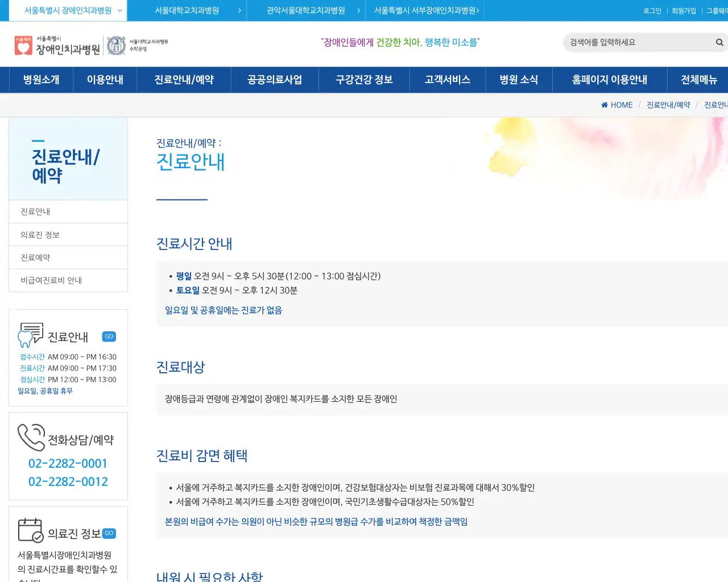728x582 pixels.
Task: Click the 로그인 link
Action: [652, 11]
